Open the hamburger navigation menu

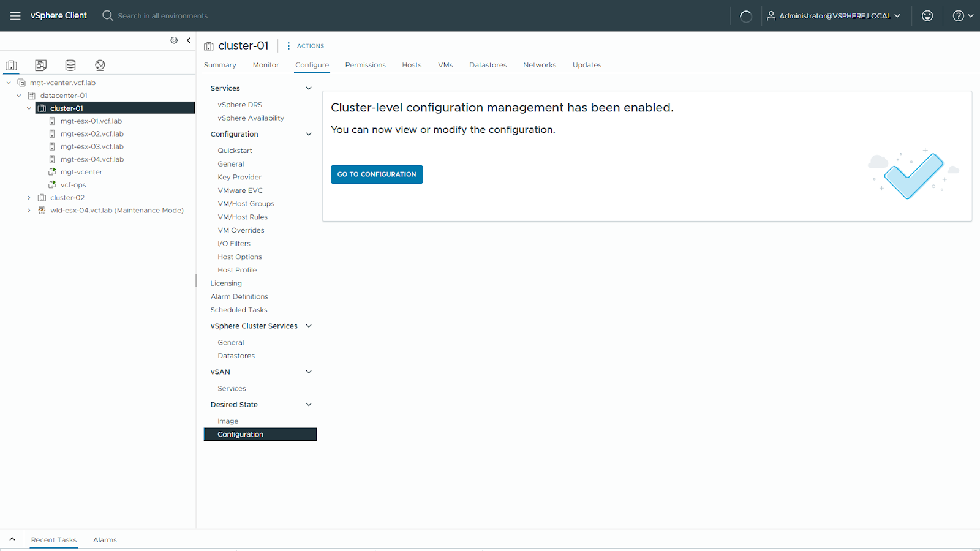[15, 16]
